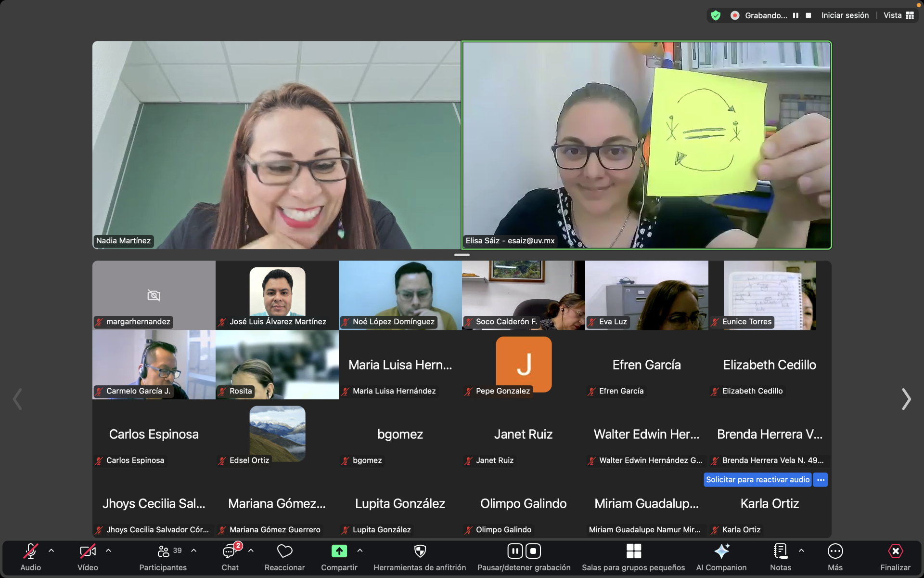Screen dimensions: 924x578
Task: Open the Más options menu
Action: point(835,552)
